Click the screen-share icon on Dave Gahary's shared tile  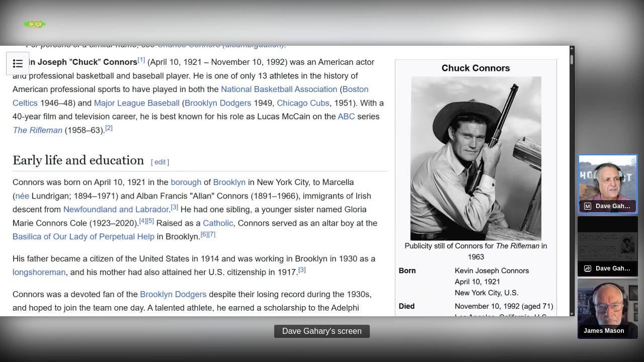coord(587,268)
